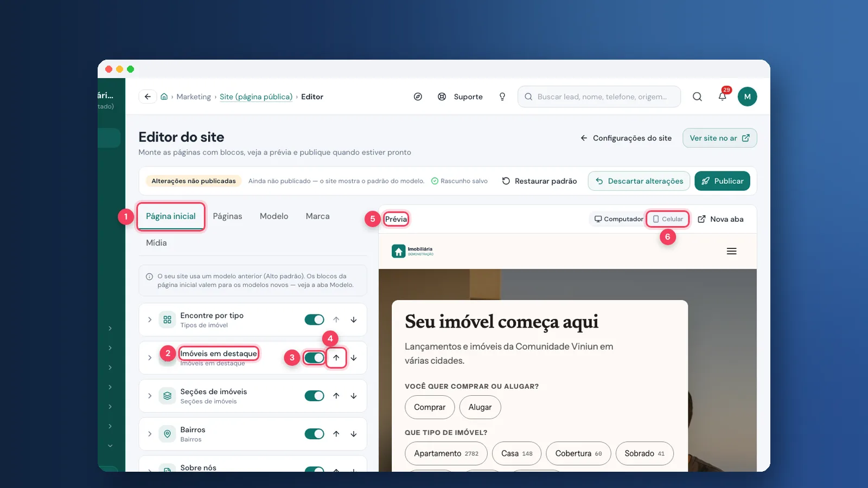Move Seções de imóveis block down
The height and width of the screenshot is (488, 868).
354,396
